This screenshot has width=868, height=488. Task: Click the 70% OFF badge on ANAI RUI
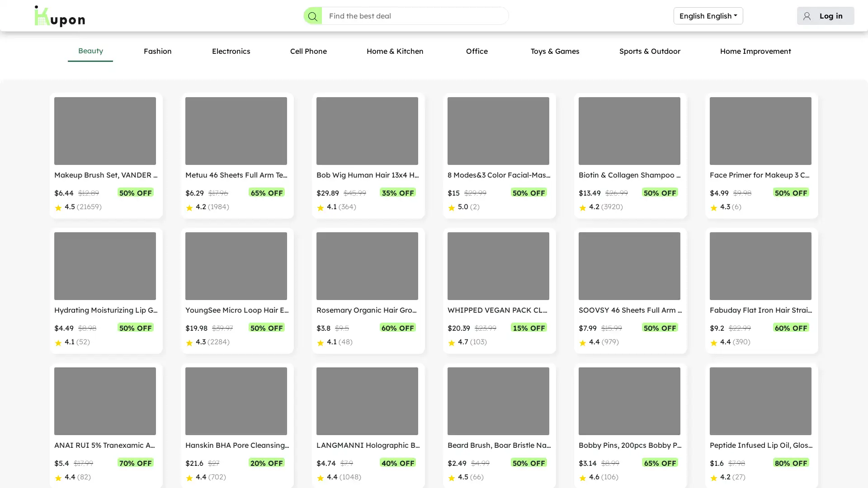(x=136, y=463)
